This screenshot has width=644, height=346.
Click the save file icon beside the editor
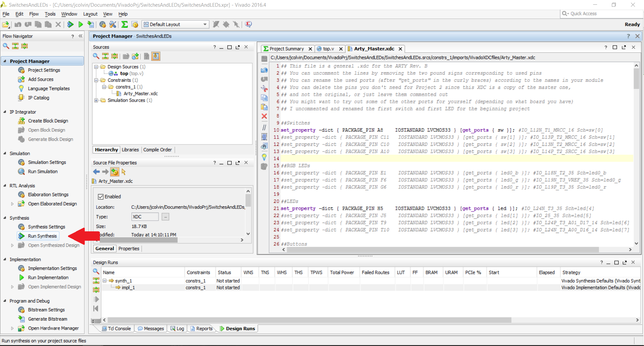click(264, 59)
